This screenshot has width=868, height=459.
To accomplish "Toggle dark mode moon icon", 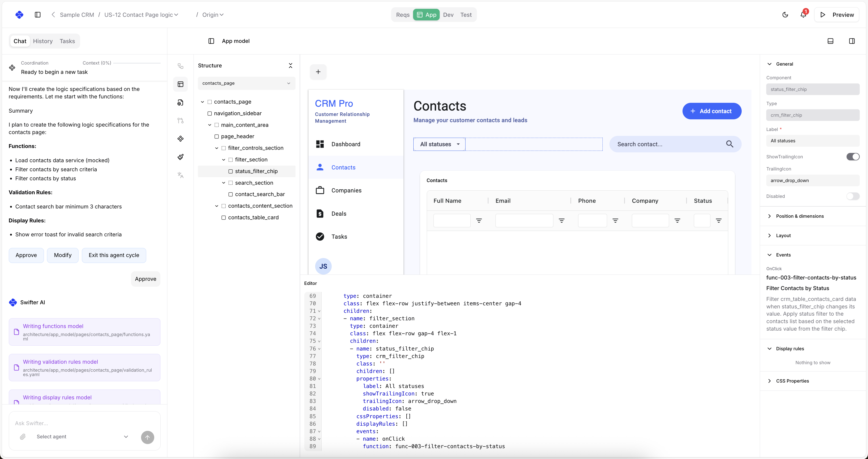I will (785, 14).
